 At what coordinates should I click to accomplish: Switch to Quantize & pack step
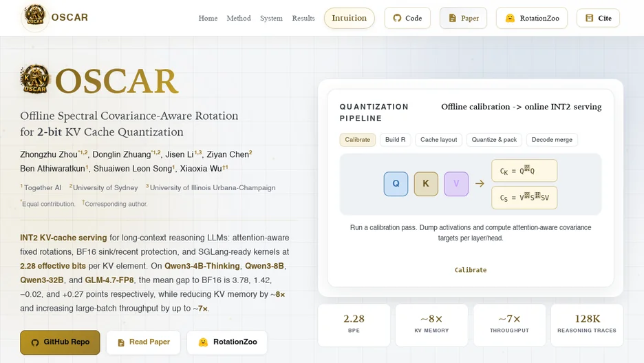(x=494, y=140)
